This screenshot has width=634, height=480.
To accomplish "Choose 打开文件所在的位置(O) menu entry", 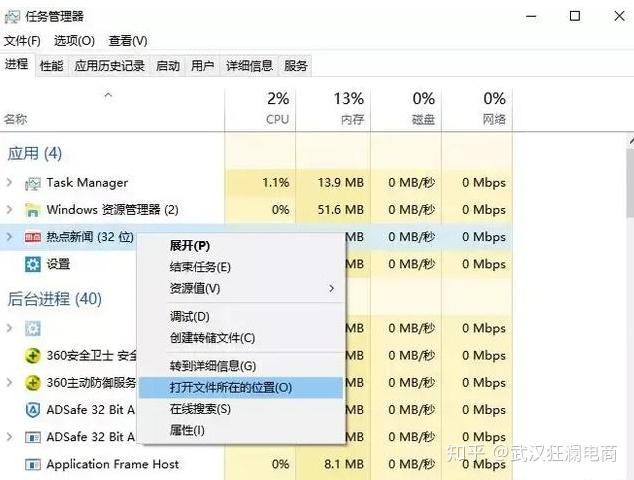I will (x=241, y=388).
